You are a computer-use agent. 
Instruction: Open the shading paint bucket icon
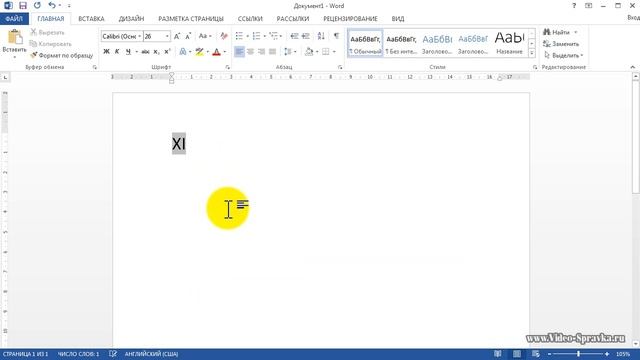pyautogui.click(x=309, y=51)
